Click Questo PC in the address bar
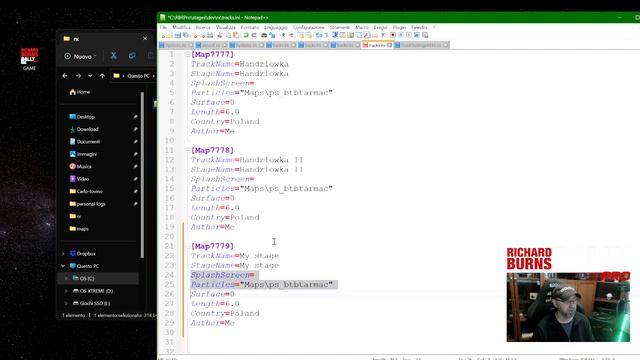 click(x=138, y=76)
